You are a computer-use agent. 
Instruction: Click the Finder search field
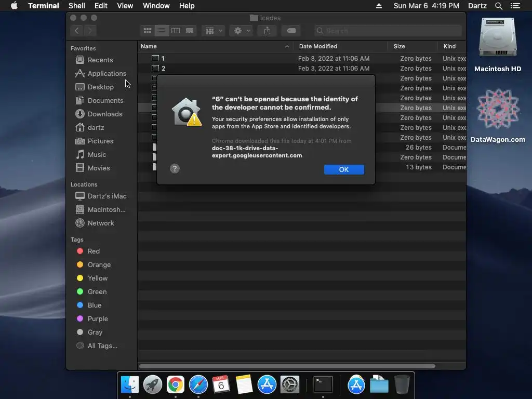pyautogui.click(x=388, y=31)
